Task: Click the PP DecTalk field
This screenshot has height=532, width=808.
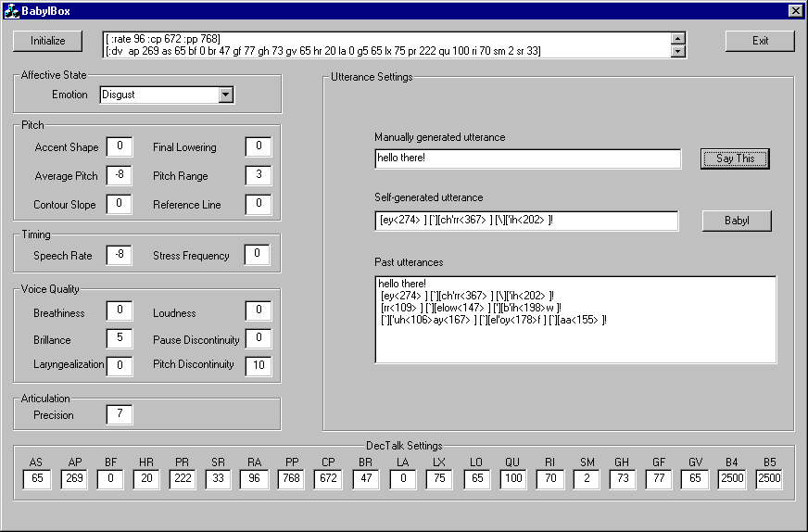Action: click(x=291, y=479)
